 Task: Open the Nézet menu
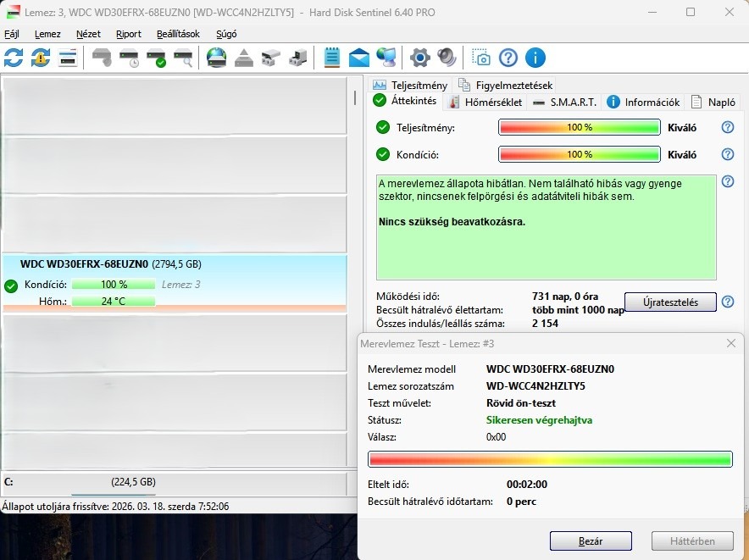[x=88, y=34]
